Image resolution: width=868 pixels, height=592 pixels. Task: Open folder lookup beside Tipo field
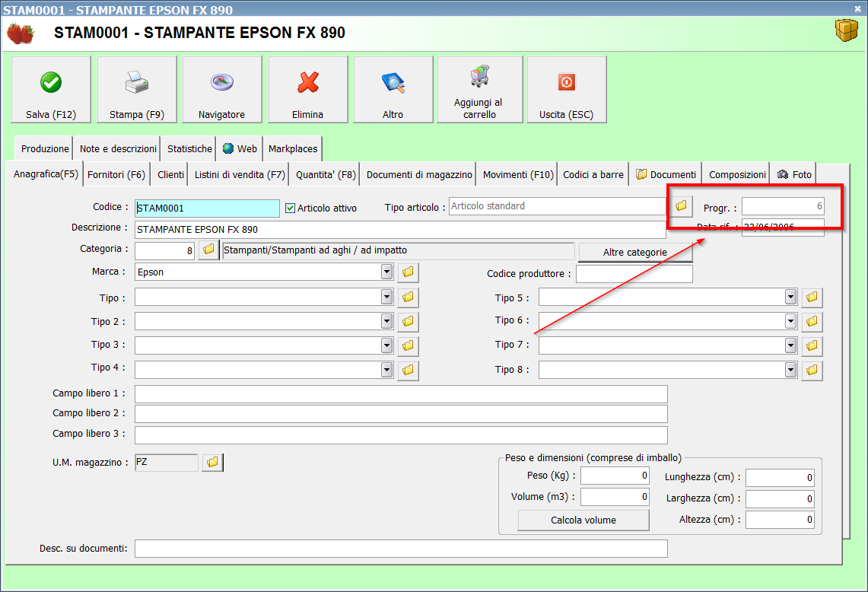(x=408, y=298)
